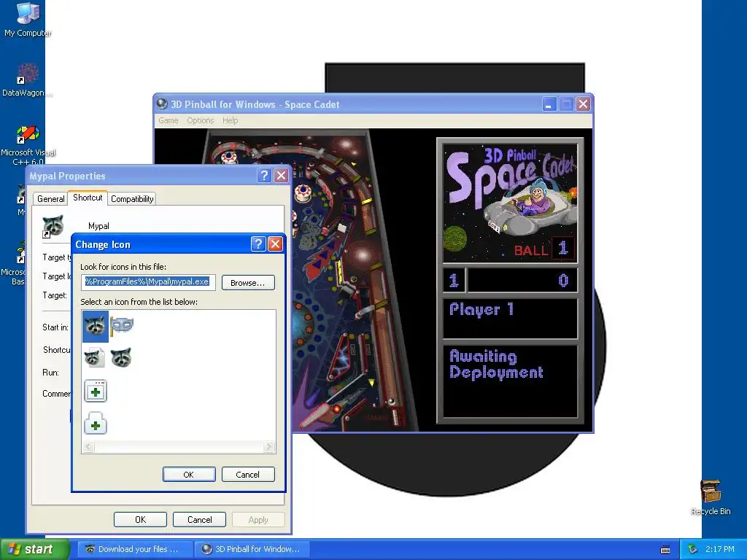Select the green plus puzzle piece icon
Screen dimensions: 747x560
click(96, 424)
